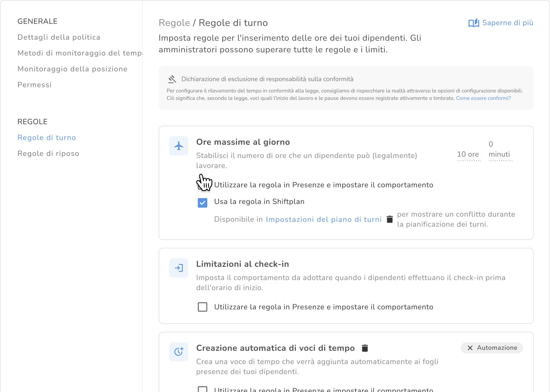
Task: Click the gavel icon in the compliance disclaimer
Action: 172,79
